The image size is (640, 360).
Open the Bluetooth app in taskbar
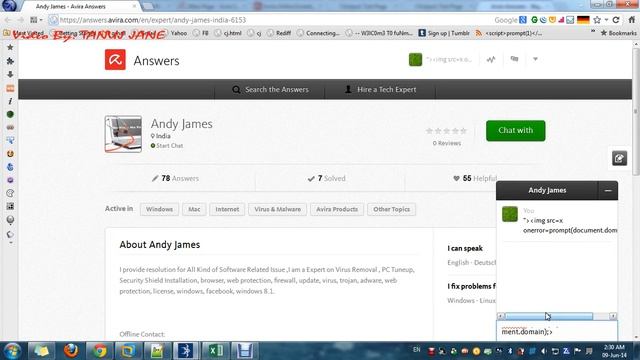[x=186, y=351]
